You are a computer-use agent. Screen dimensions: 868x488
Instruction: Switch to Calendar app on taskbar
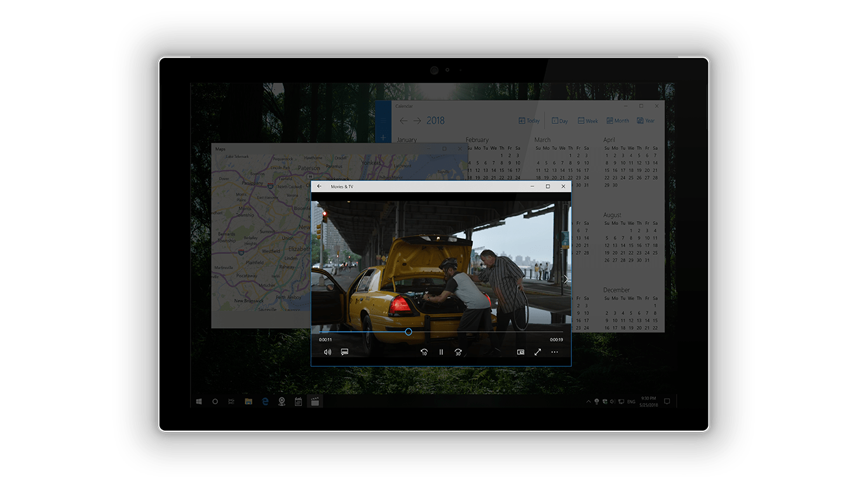pos(298,402)
